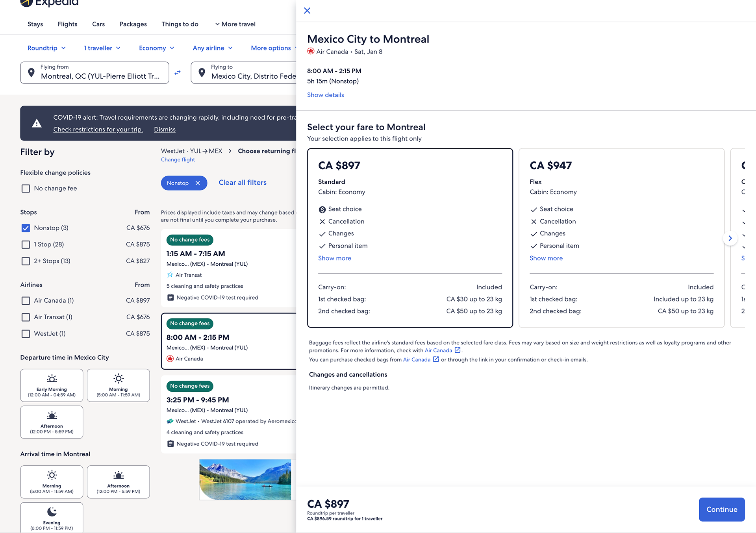The image size is (756, 533).
Task: Click Show details for the flight
Action: [x=325, y=95]
